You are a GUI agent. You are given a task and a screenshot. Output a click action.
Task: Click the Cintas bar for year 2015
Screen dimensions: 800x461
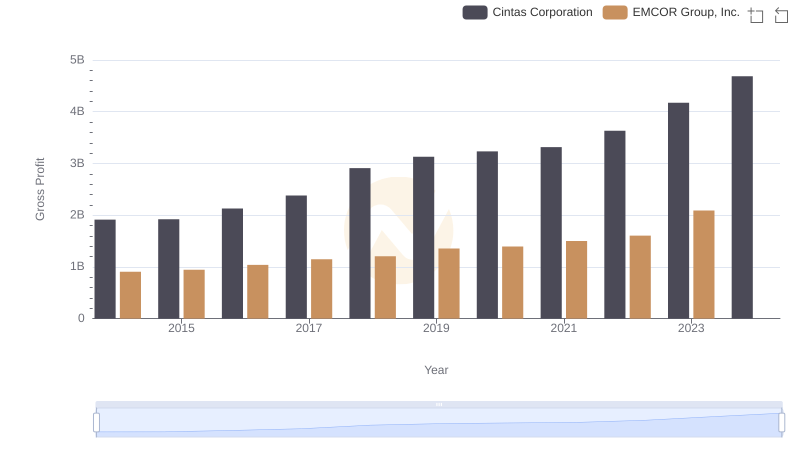pos(168,268)
